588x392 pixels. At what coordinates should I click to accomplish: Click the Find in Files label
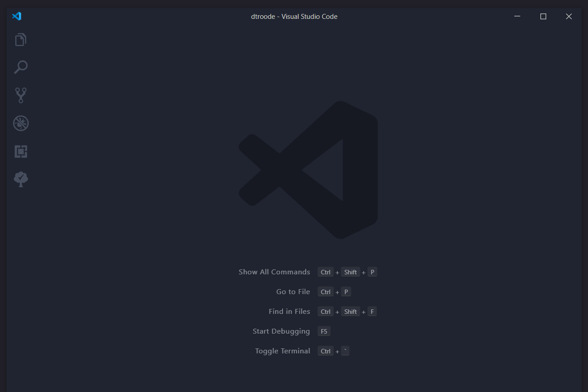click(x=289, y=312)
